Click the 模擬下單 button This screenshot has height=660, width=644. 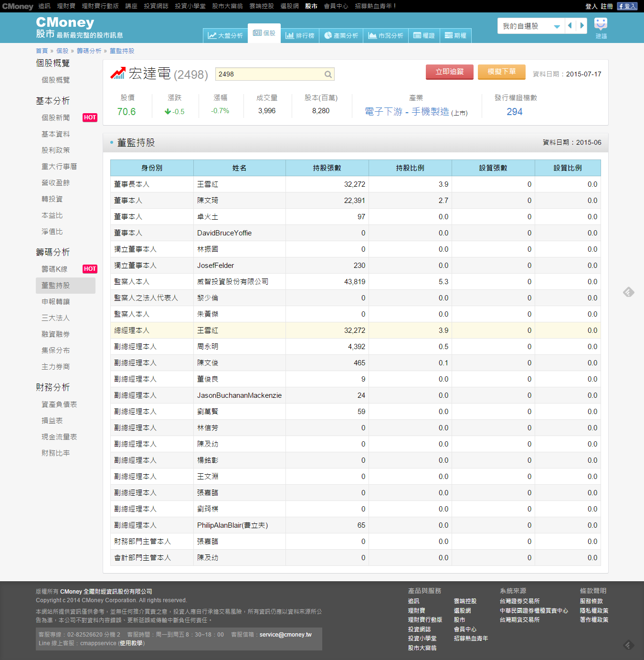coord(502,72)
